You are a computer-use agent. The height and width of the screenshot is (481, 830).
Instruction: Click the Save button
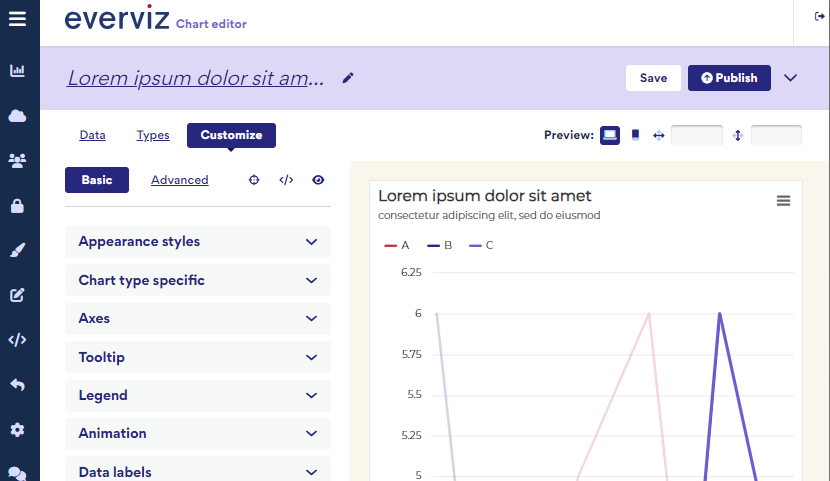pyautogui.click(x=653, y=78)
